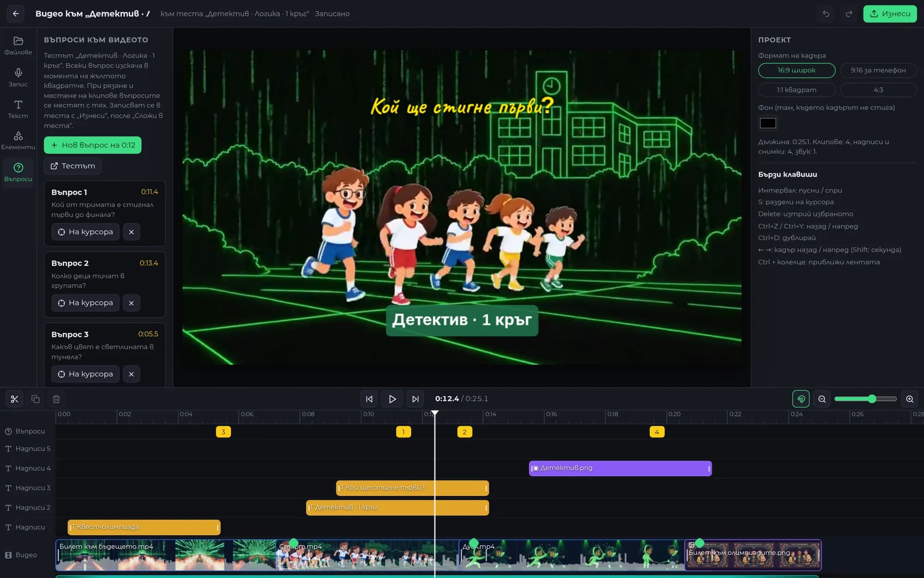Open the Запис microphone tab
The width and height of the screenshot is (924, 578).
click(x=18, y=78)
